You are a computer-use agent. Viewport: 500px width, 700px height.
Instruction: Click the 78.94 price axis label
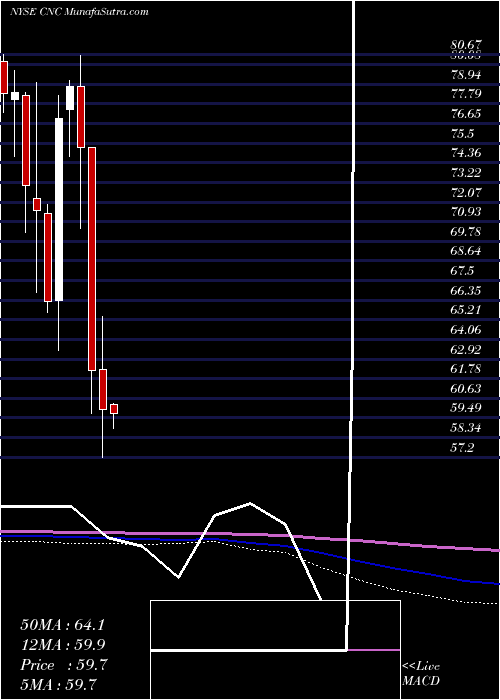(466, 75)
